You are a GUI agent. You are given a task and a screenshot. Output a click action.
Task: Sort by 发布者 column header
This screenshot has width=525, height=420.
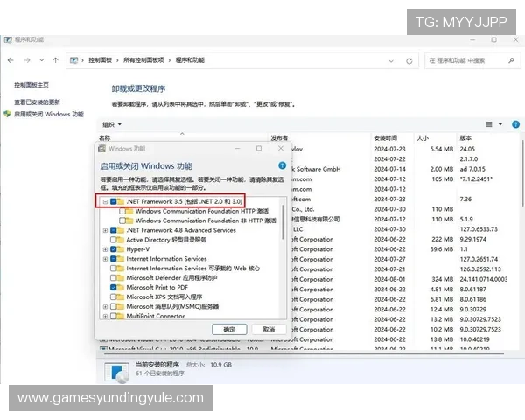(279, 137)
